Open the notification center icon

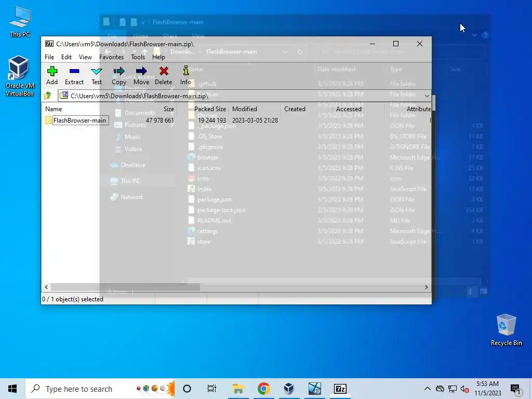[515, 390]
